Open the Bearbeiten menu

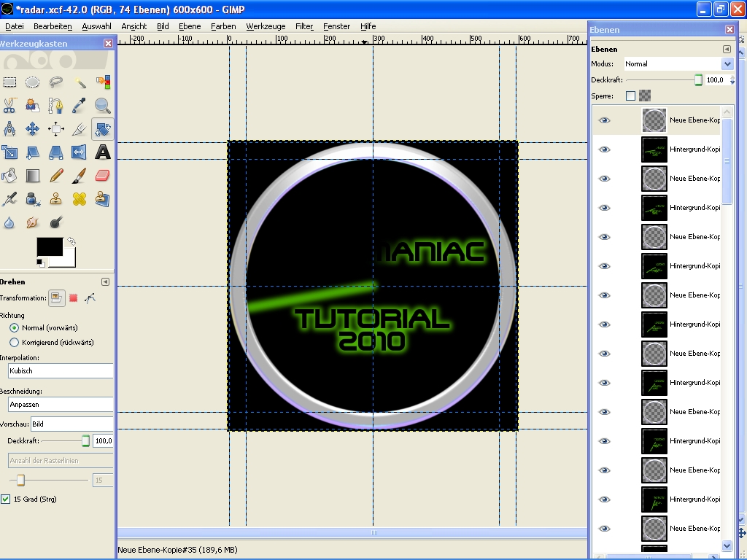53,26
